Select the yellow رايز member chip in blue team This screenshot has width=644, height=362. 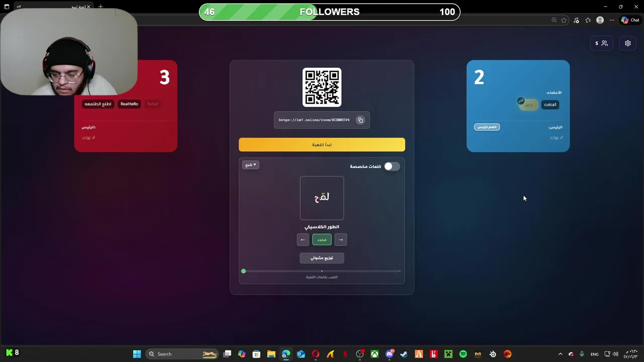528,105
